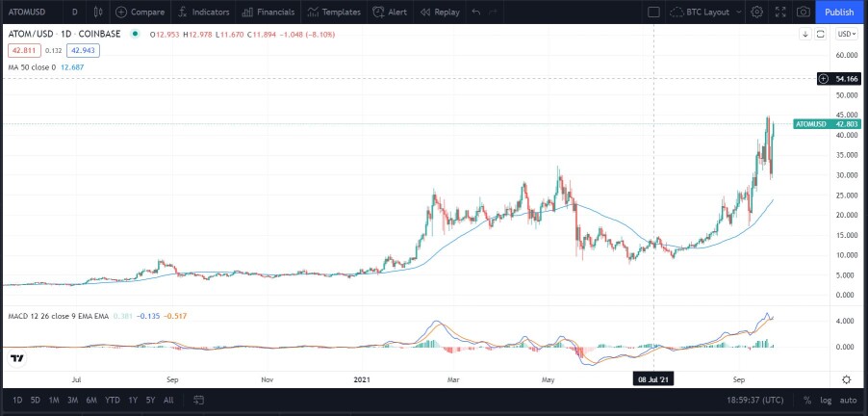Open timezone menu at 18:59:37 (UTC)

(x=756, y=400)
